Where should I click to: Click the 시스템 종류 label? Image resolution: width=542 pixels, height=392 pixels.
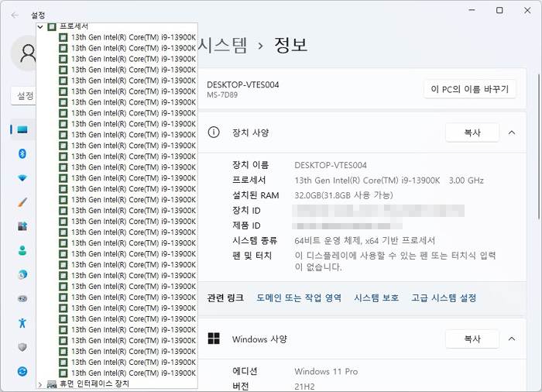click(x=255, y=240)
